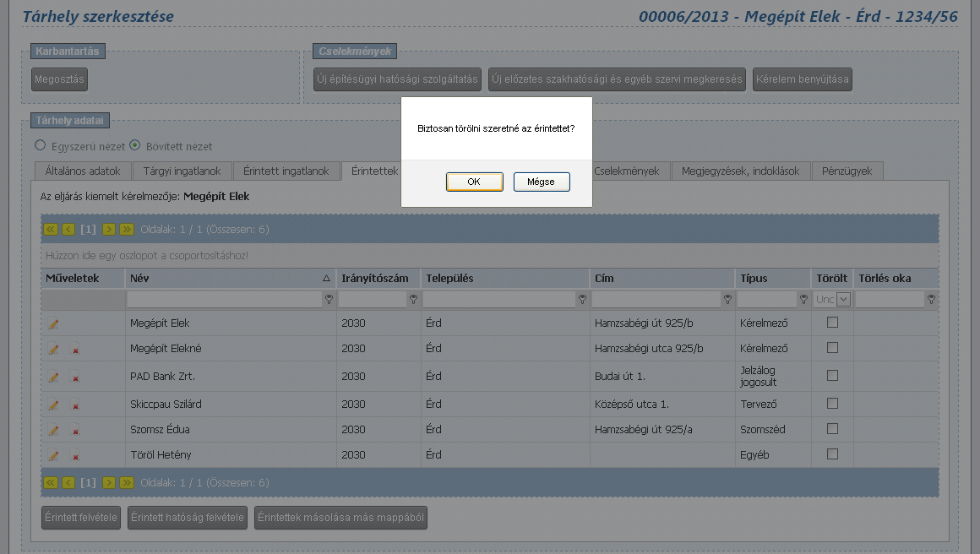
Task: Click Érintettek másolása más mappából button
Action: (x=340, y=518)
